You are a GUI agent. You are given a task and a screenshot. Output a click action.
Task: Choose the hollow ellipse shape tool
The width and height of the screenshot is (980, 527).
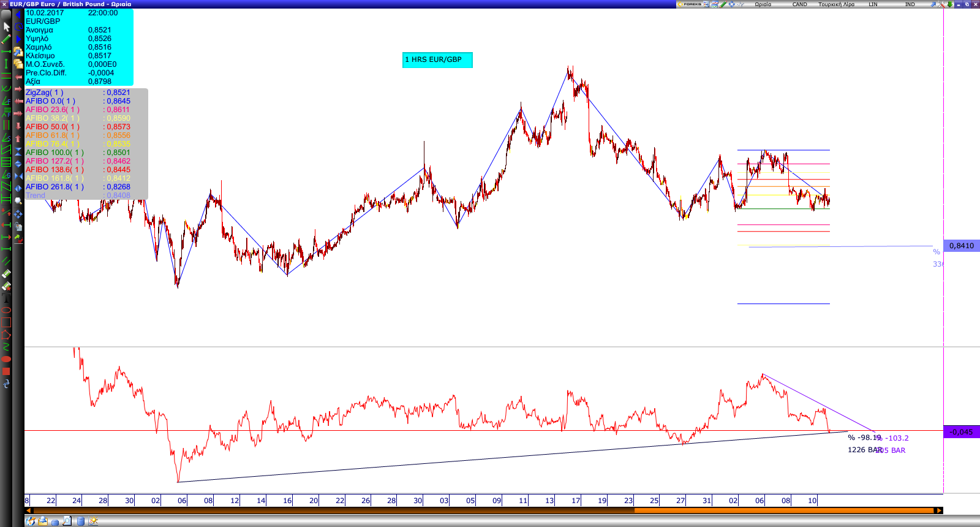click(6, 310)
